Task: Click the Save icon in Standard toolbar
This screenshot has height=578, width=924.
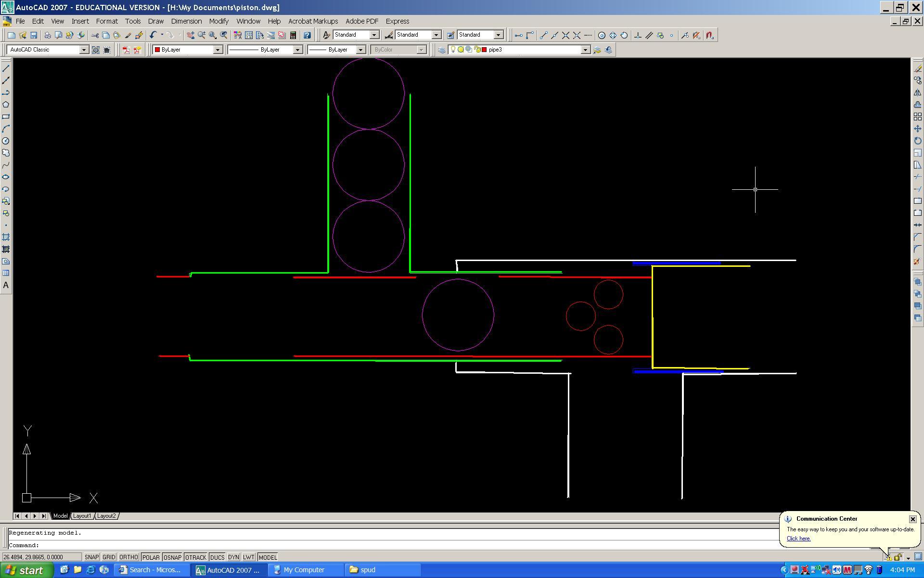Action: [x=34, y=35]
